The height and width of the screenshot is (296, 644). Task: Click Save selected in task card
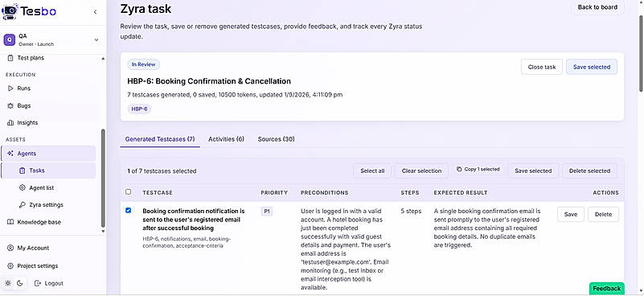(592, 67)
